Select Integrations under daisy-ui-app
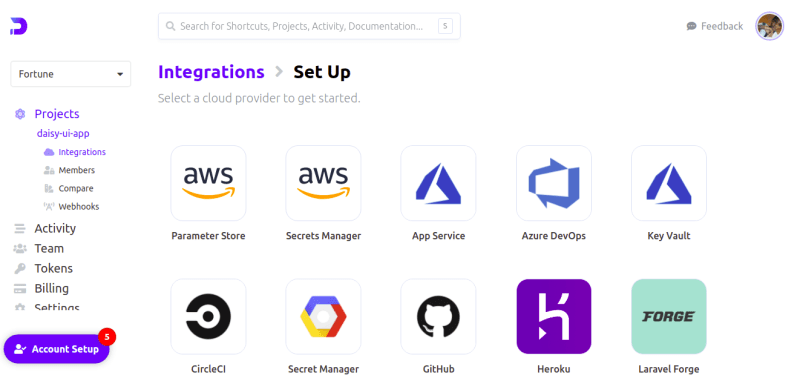 click(82, 152)
